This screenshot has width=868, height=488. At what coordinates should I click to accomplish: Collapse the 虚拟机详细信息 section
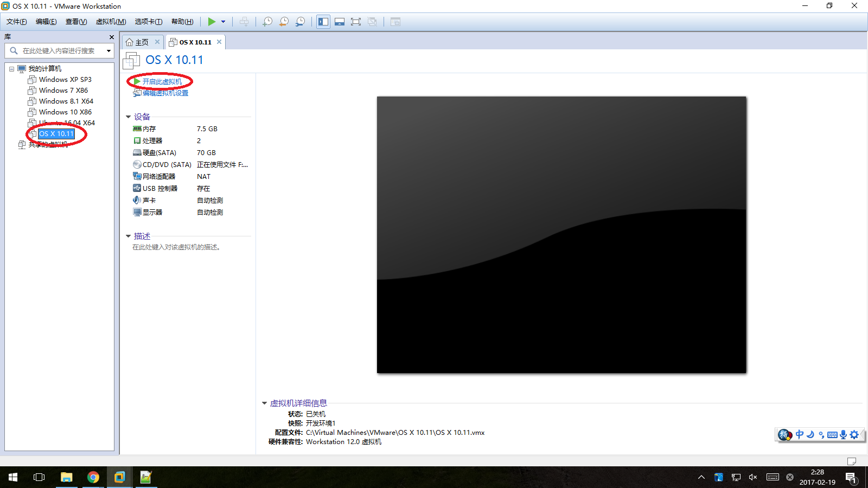pos(265,403)
